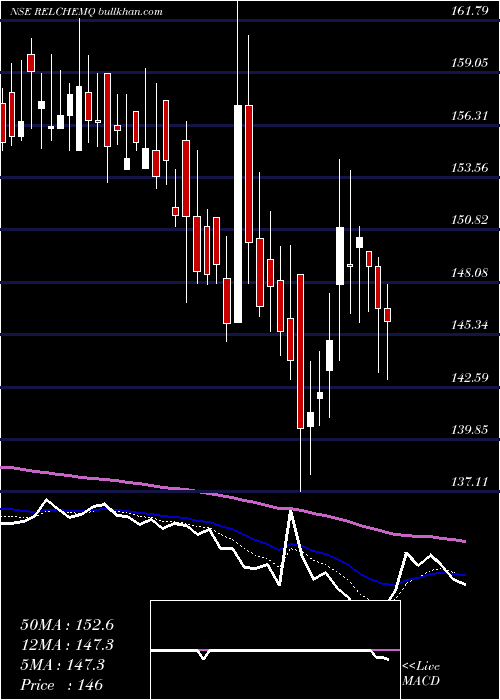
Task: Click the 139.85 price axis label
Action: coord(470,429)
